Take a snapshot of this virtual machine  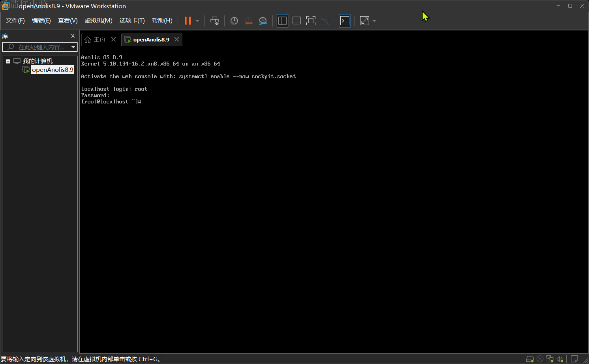click(234, 21)
